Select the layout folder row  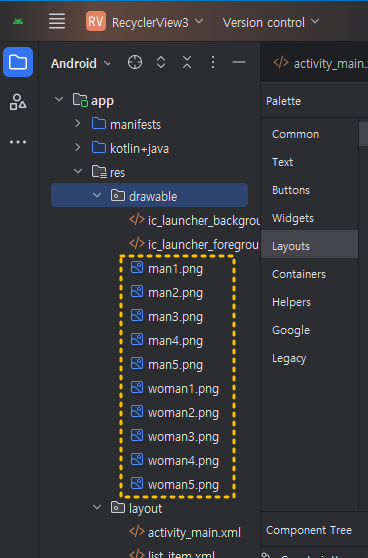pos(136,509)
